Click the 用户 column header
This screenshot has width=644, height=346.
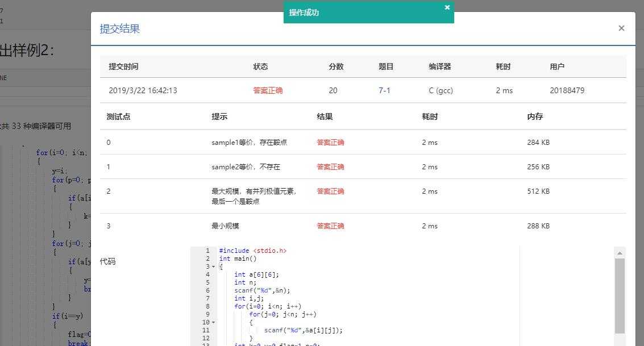558,66
